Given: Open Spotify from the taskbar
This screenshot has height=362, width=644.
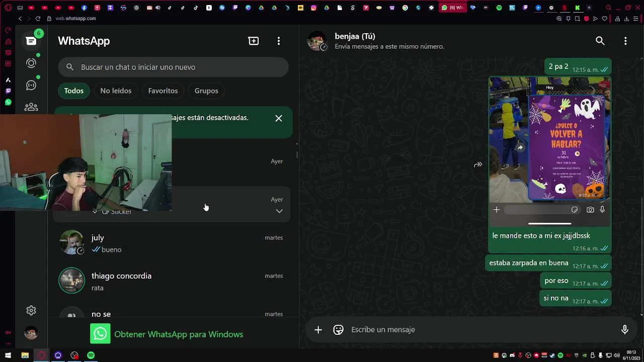Looking at the screenshot, I should click(x=91, y=355).
